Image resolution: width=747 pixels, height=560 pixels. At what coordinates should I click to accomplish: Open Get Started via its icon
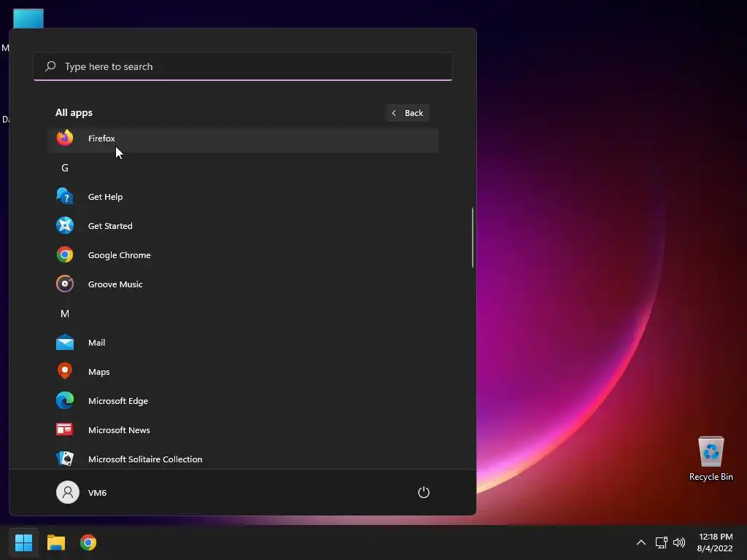(x=65, y=226)
